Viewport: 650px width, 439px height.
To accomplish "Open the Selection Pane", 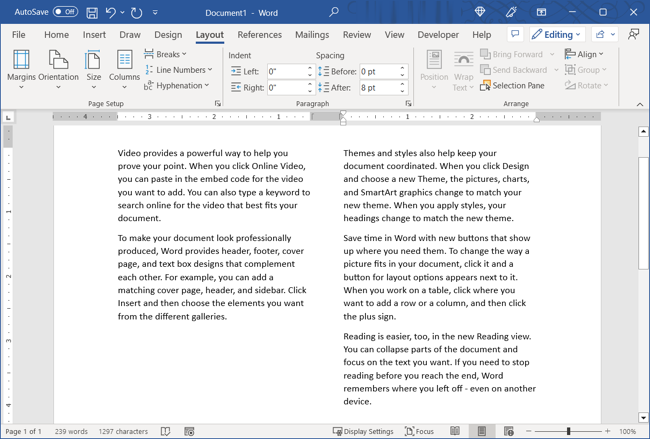I will (511, 86).
